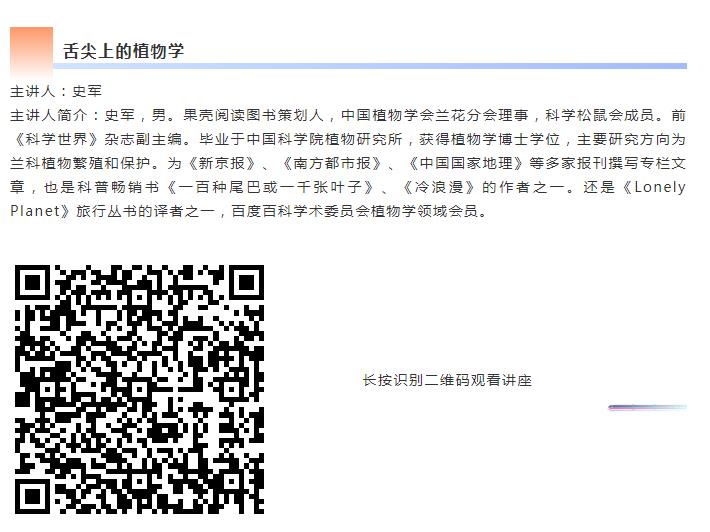710x532 pixels.
Task: Click the text 《新京报》
Action: point(221,163)
